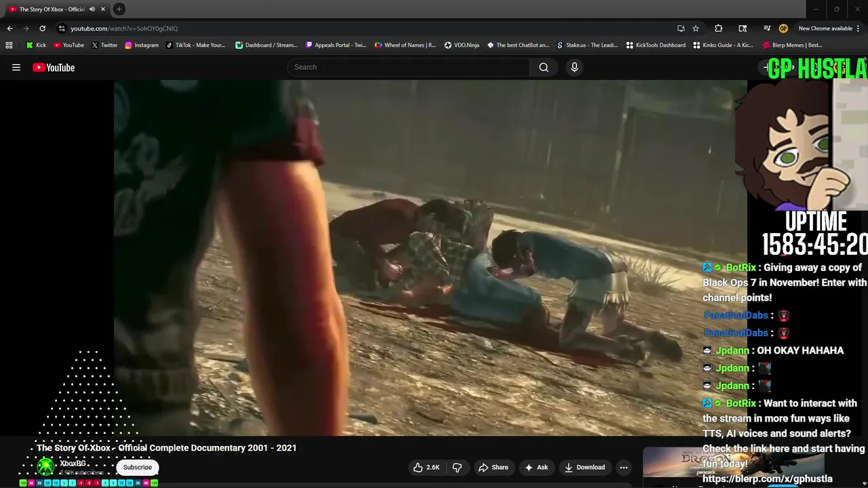Go back with the browser back arrow
This screenshot has height=488, width=868.
point(9,28)
